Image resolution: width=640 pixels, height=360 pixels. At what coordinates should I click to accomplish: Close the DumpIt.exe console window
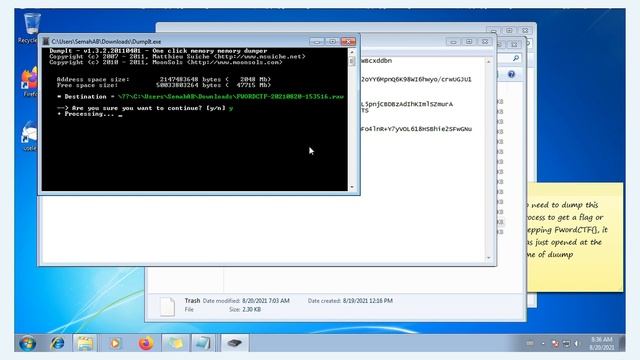click(x=348, y=41)
